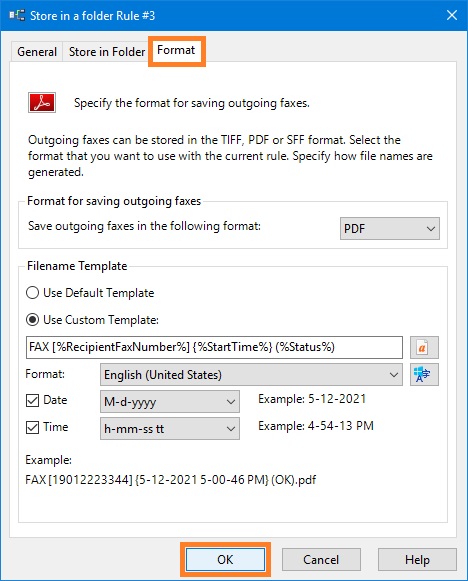Click the red PDF Acrobat icon
The image size is (468, 581).
[42, 103]
